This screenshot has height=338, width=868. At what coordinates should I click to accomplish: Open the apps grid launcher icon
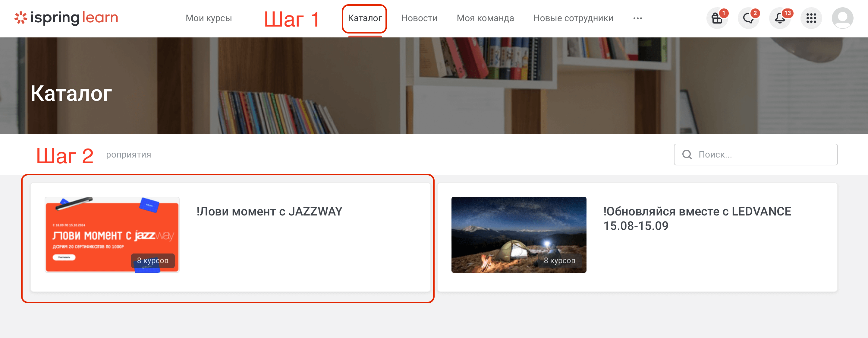pos(811,18)
